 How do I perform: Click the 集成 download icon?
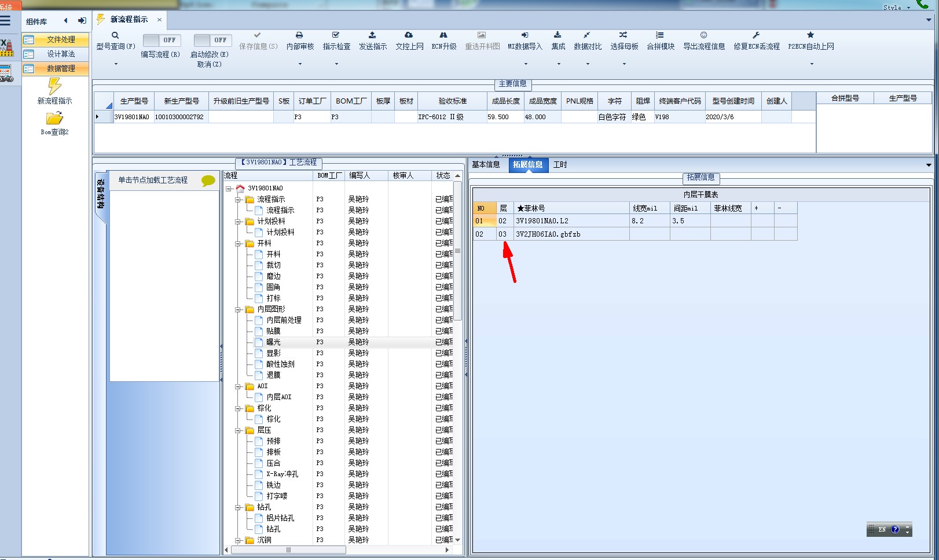click(x=557, y=35)
